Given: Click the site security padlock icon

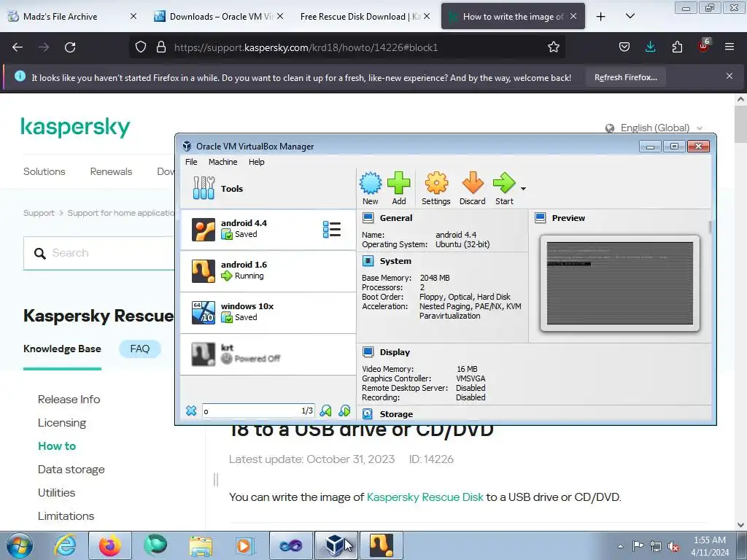Looking at the screenshot, I should point(161,47).
